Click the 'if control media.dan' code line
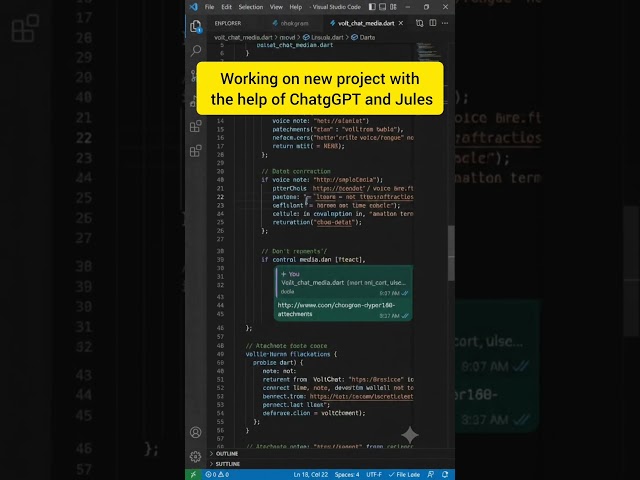This screenshot has height=480, width=640. point(313,260)
